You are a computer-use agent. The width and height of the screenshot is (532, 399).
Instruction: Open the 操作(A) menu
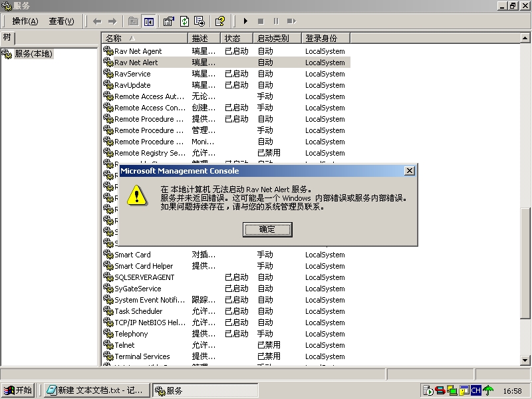(x=25, y=21)
